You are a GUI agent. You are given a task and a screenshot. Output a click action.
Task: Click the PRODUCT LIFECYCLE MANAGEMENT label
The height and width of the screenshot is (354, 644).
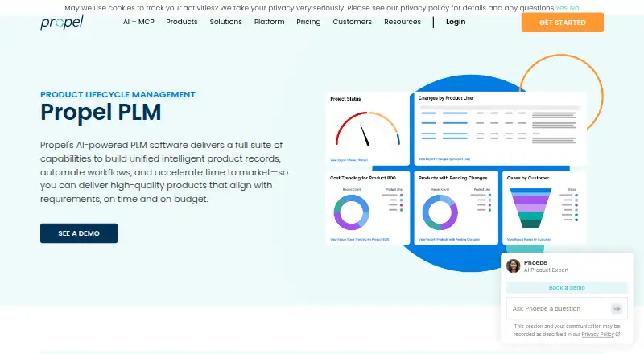pos(118,94)
